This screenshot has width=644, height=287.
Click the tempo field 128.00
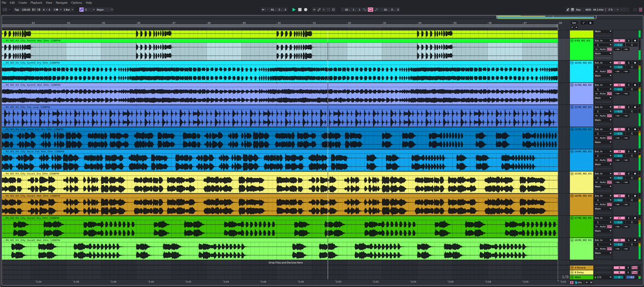click(x=27, y=10)
